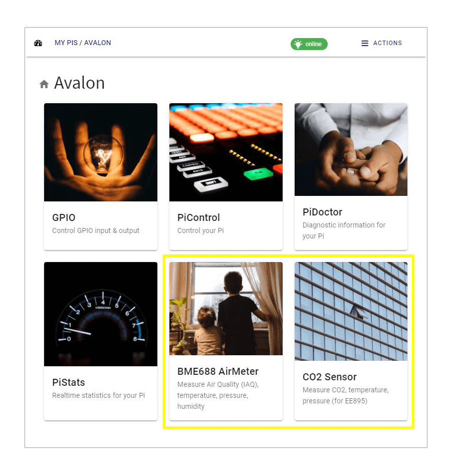Click the MY PIS breadcrumb link
The image size is (451, 476).
[x=66, y=43]
